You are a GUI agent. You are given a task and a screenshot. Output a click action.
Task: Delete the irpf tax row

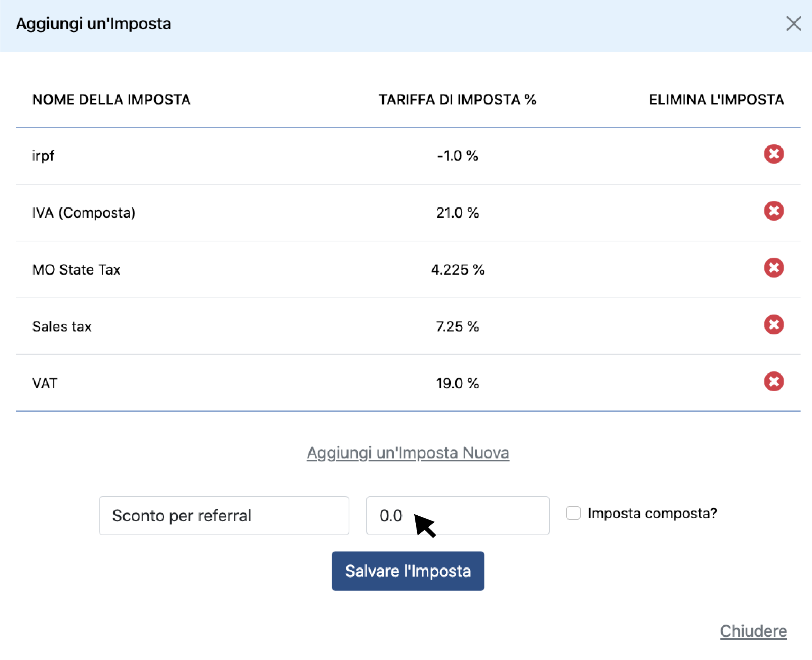point(774,154)
